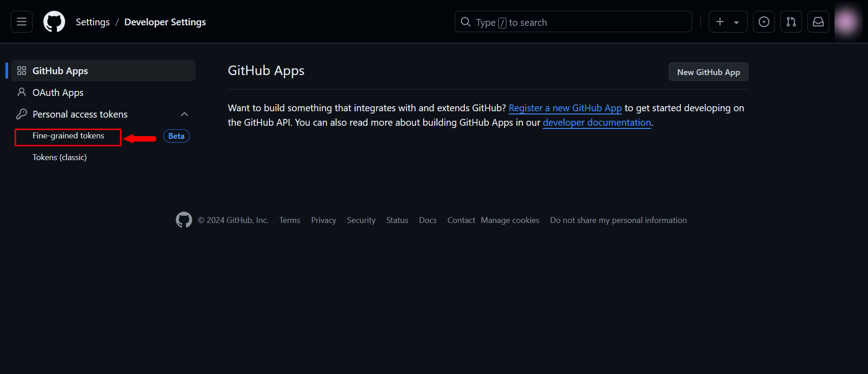Screen dimensions: 868x374
Task: Click the magnifier icon in search bar
Action: click(466, 22)
